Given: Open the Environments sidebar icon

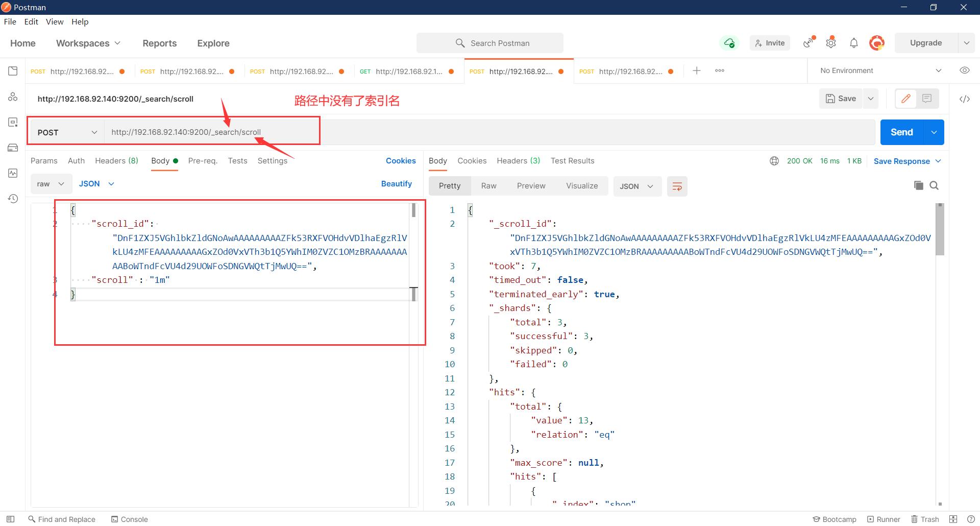Looking at the screenshot, I should (13, 122).
